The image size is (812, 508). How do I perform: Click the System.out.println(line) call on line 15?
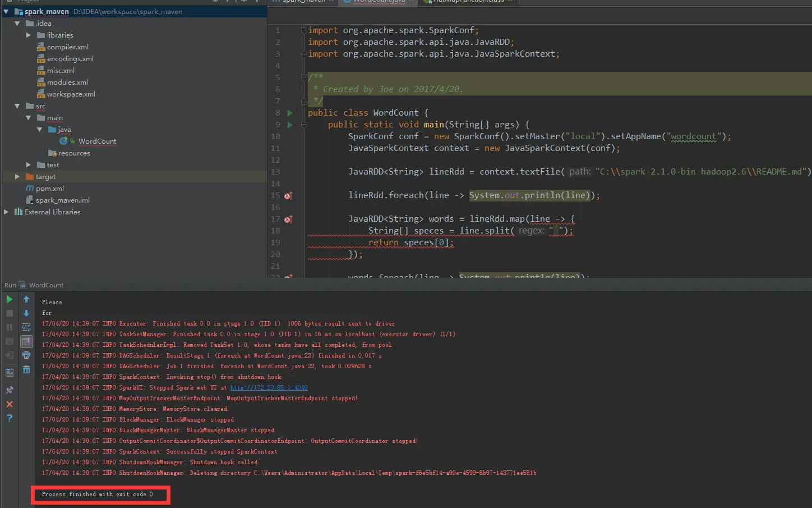(x=529, y=195)
